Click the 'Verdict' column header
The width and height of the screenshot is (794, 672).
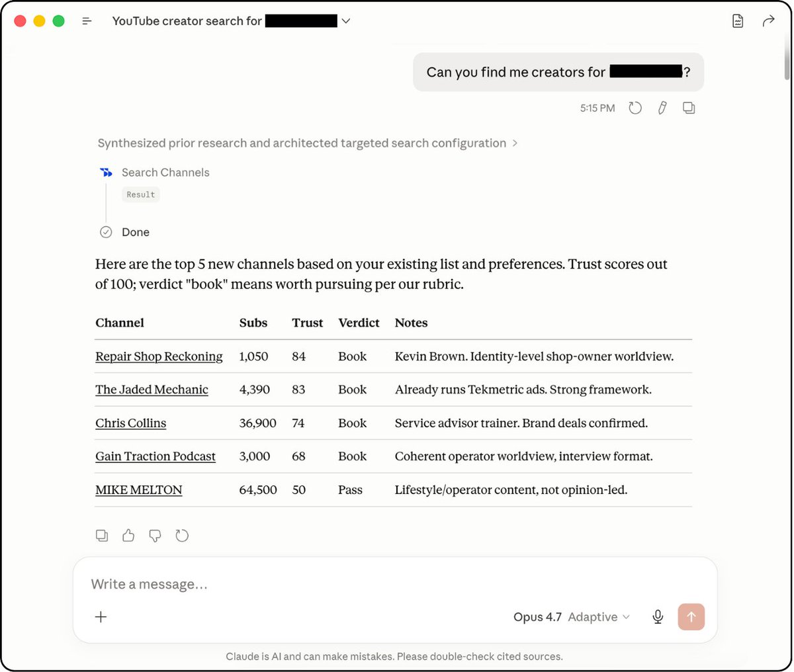tap(359, 323)
